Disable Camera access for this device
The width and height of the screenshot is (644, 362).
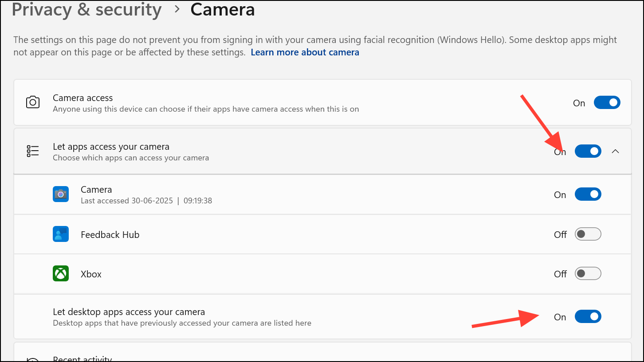(x=607, y=102)
